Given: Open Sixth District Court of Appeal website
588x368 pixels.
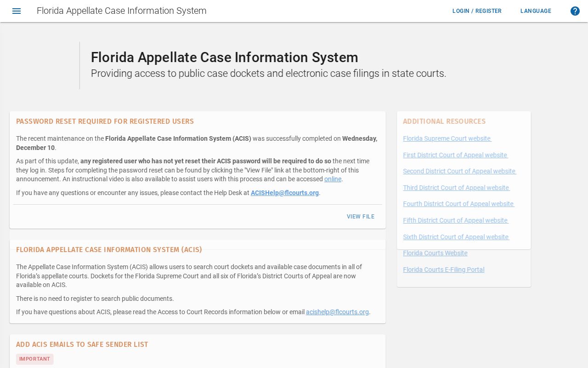Looking at the screenshot, I should click(456, 237).
